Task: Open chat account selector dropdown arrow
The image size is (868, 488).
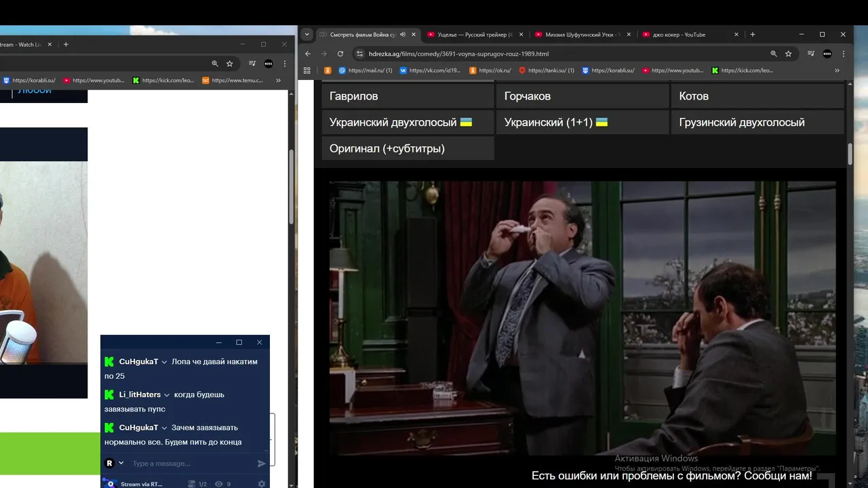Action: 121,464
